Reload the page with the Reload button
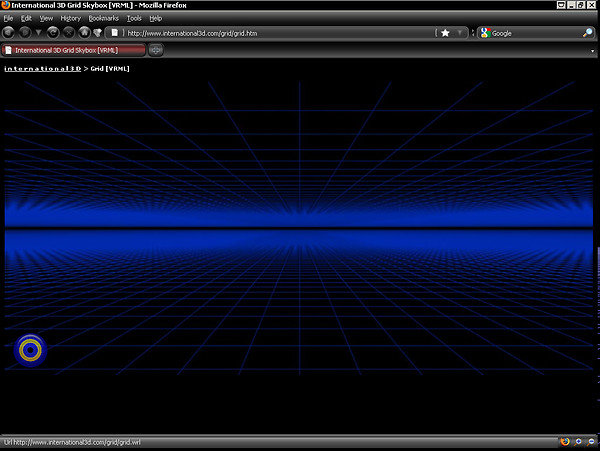Image resolution: width=600 pixels, height=451 pixels. click(53, 33)
